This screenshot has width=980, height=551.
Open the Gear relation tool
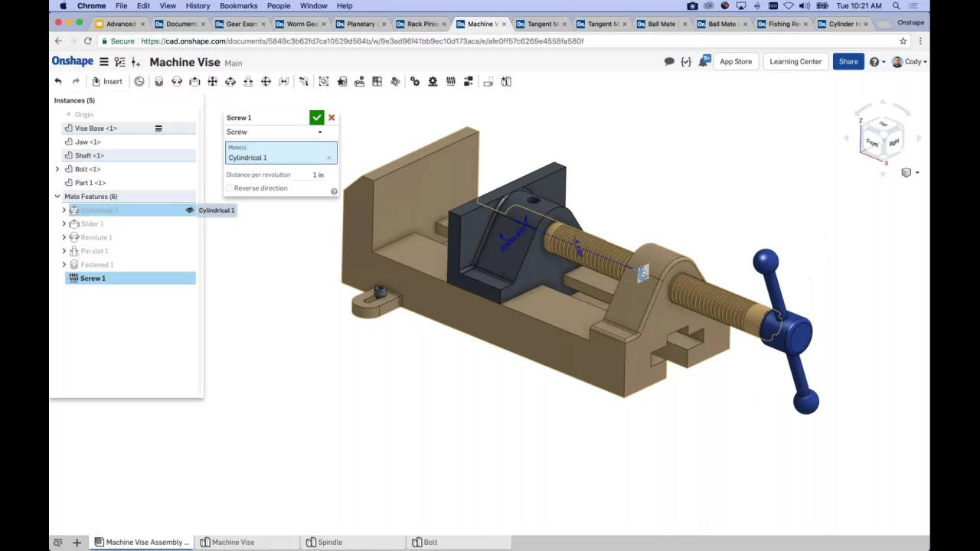tap(414, 81)
